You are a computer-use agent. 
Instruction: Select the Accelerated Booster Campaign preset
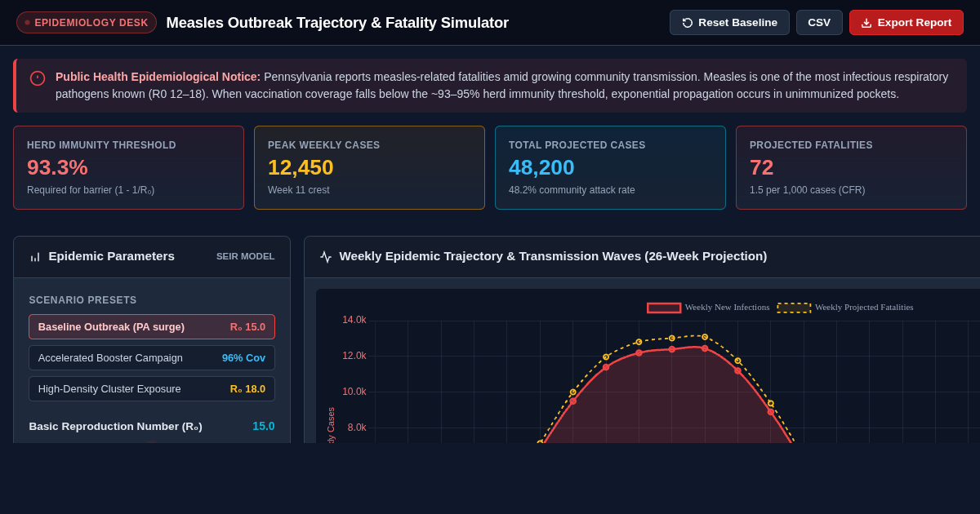click(x=152, y=357)
